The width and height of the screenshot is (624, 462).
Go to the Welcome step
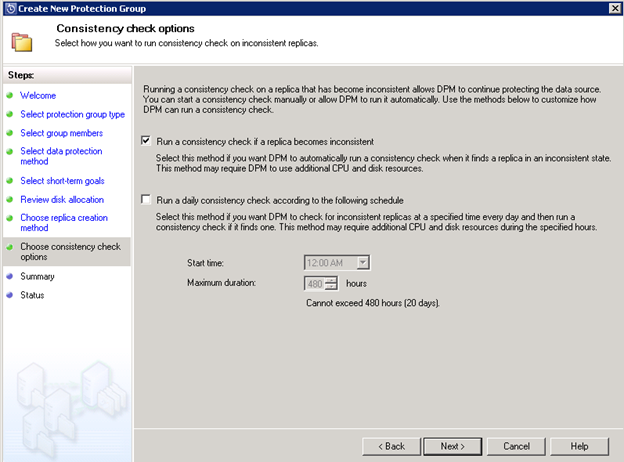38,96
